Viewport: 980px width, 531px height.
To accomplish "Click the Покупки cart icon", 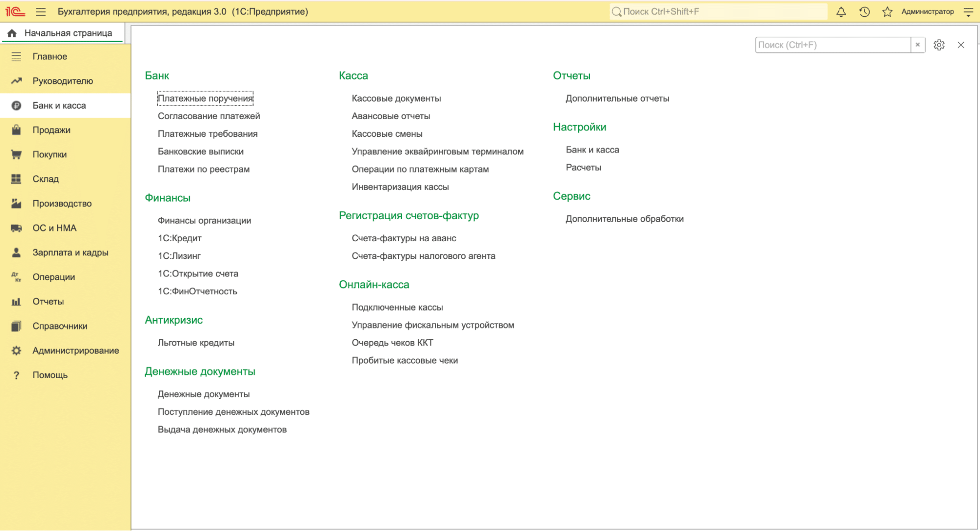I will point(16,154).
